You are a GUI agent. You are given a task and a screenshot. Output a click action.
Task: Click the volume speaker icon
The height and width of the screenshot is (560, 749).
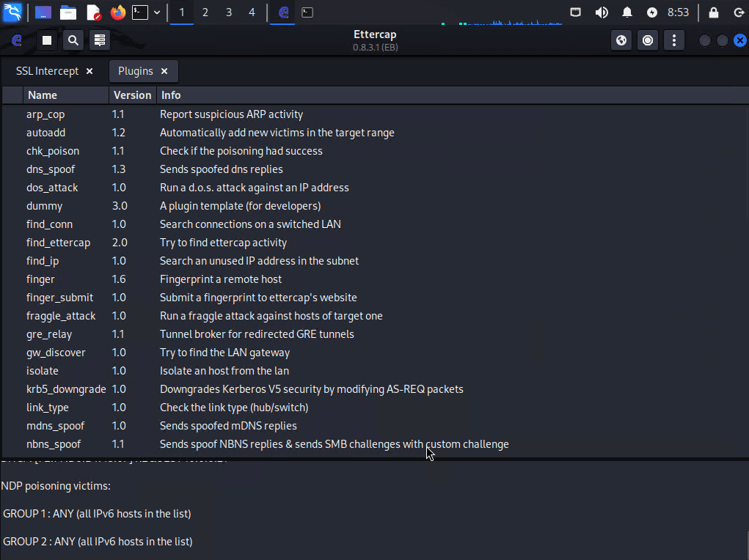pyautogui.click(x=602, y=12)
